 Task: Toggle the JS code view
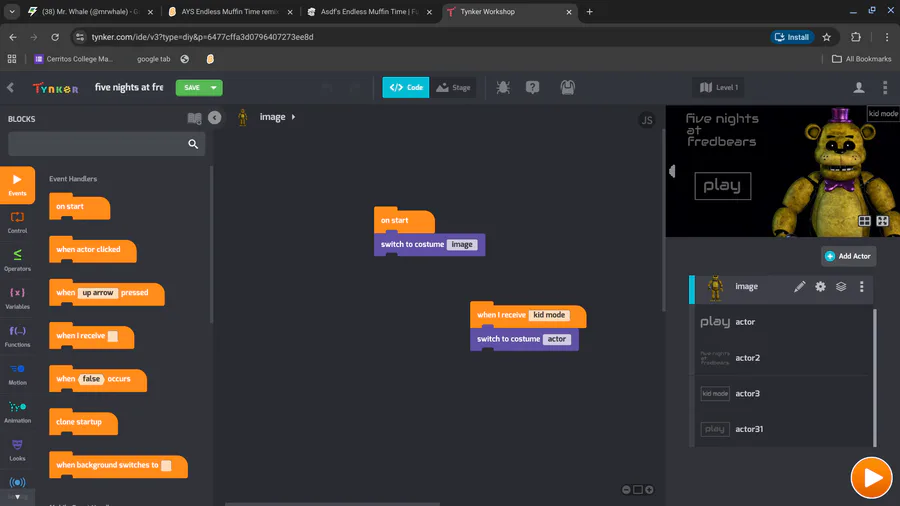coord(647,120)
